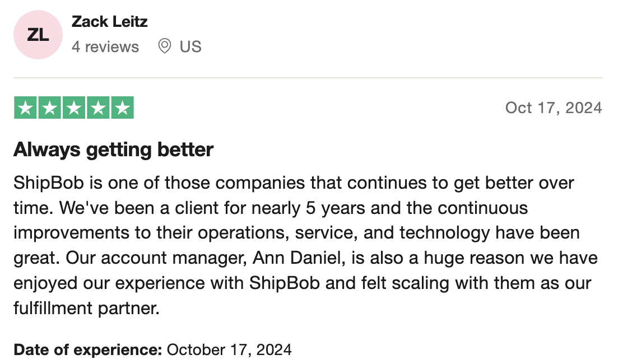Click the 4 reviews count
Viewport: 623px width, 364px height.
pos(105,47)
